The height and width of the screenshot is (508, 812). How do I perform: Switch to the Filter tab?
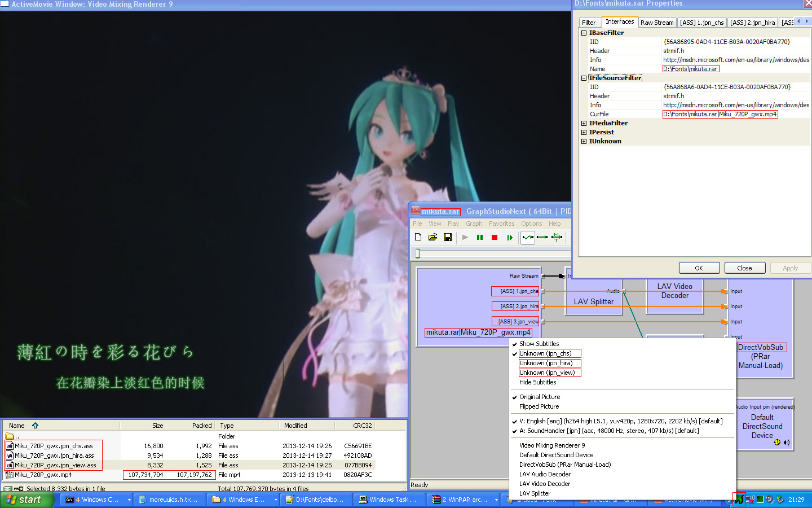tap(589, 23)
